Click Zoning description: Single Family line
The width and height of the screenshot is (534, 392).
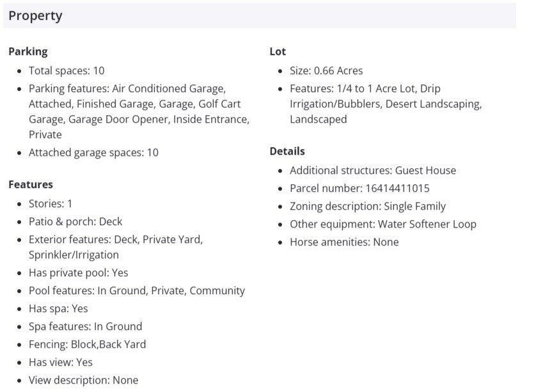(368, 206)
